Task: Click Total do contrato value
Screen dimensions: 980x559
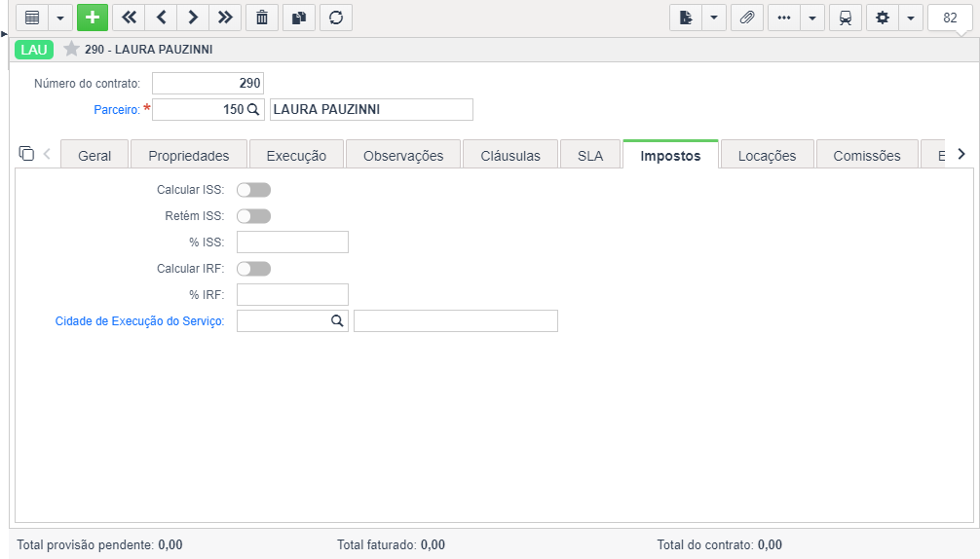Action: [770, 544]
